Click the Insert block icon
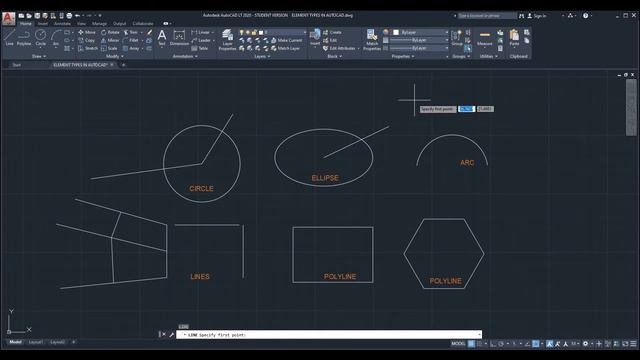 (x=315, y=37)
